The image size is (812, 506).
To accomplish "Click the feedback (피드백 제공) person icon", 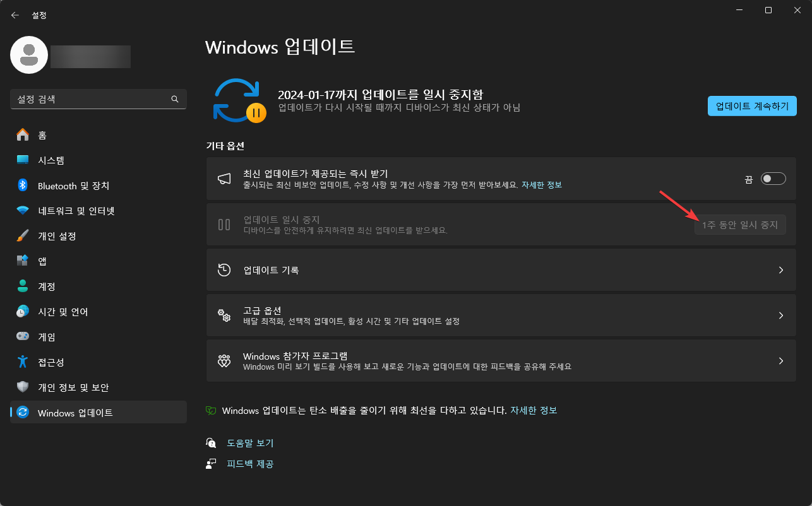I will tap(212, 464).
